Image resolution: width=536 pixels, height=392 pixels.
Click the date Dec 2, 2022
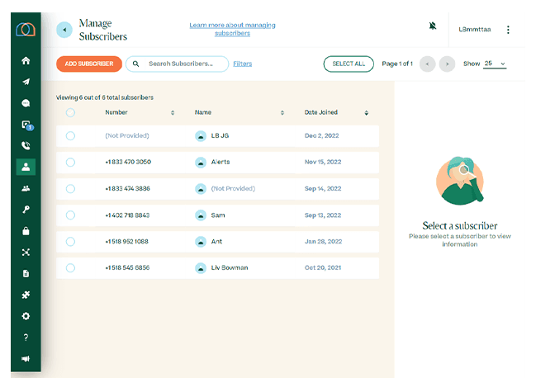click(321, 135)
